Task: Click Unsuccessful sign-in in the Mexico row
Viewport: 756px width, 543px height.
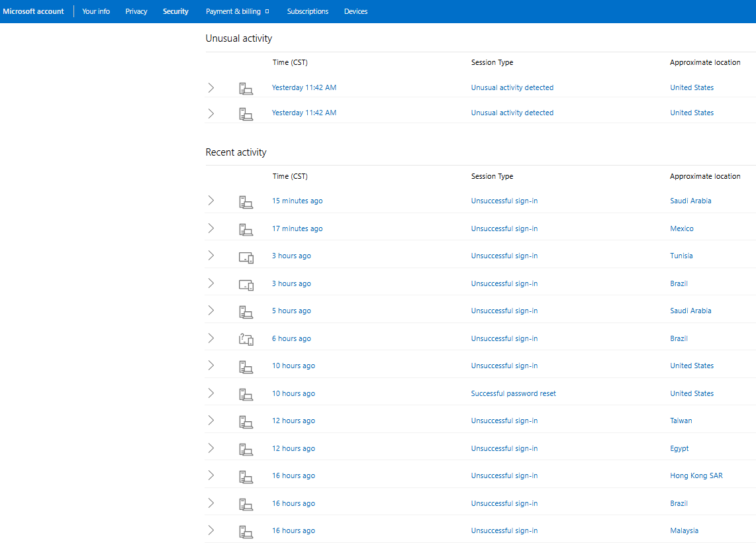Action: pos(504,228)
